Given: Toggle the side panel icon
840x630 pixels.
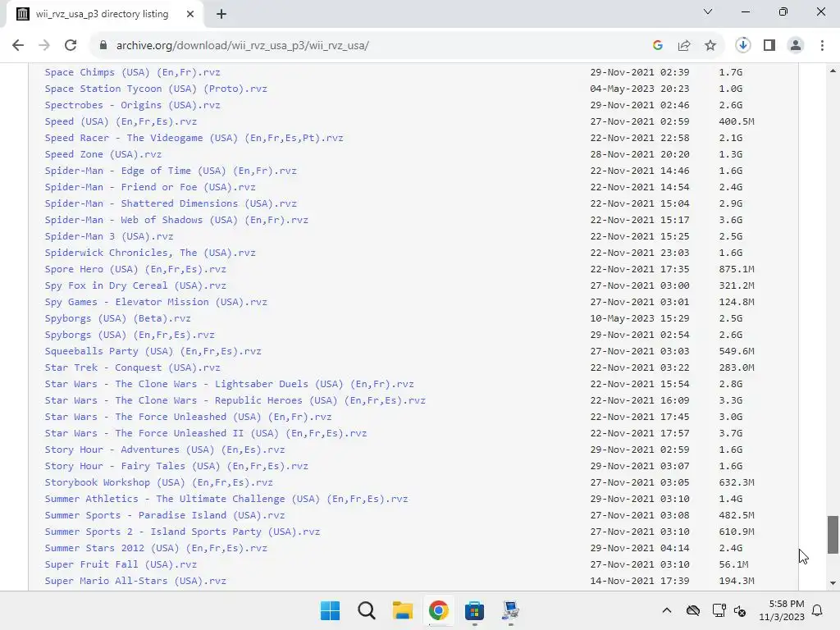Looking at the screenshot, I should point(769,45).
